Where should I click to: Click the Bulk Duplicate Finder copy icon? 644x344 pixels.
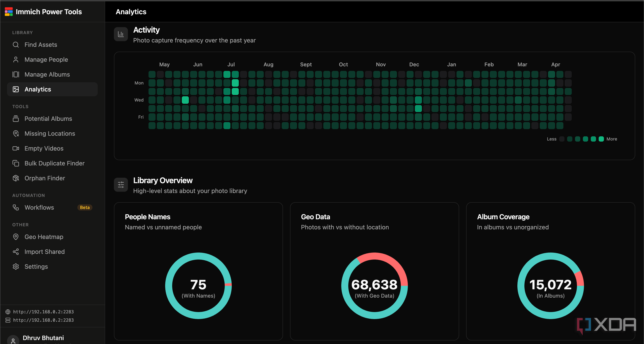point(16,163)
